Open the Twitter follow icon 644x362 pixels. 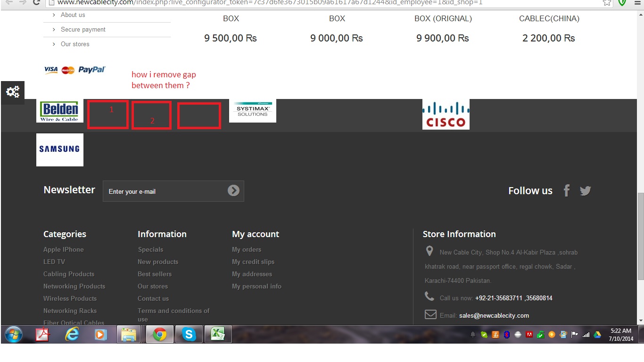585,191
